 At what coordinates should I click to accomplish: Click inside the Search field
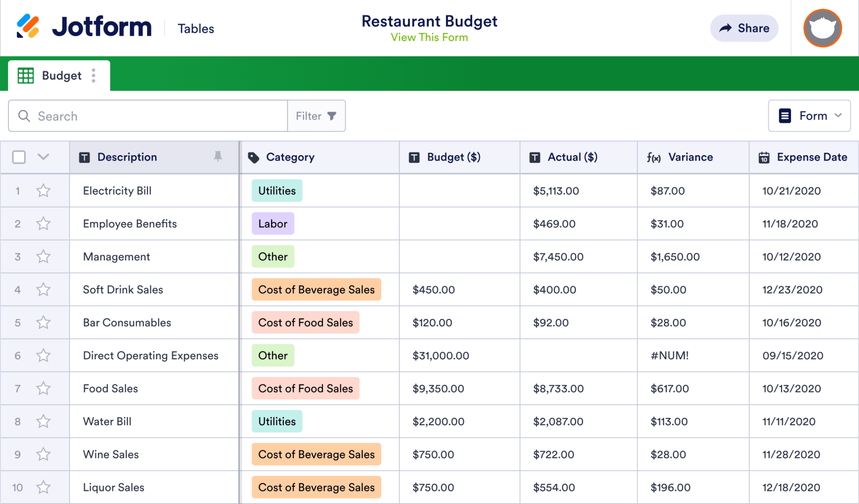pos(147,116)
